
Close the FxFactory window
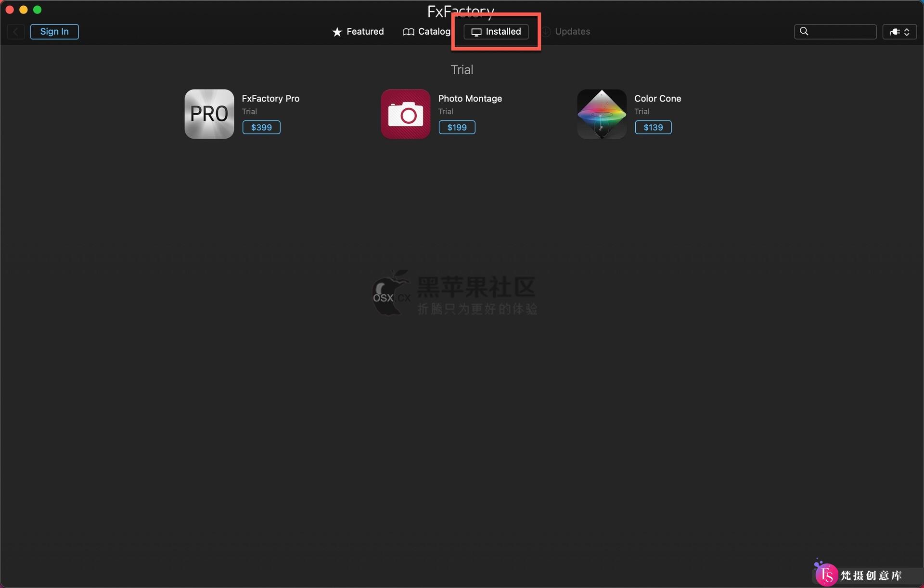10,10
